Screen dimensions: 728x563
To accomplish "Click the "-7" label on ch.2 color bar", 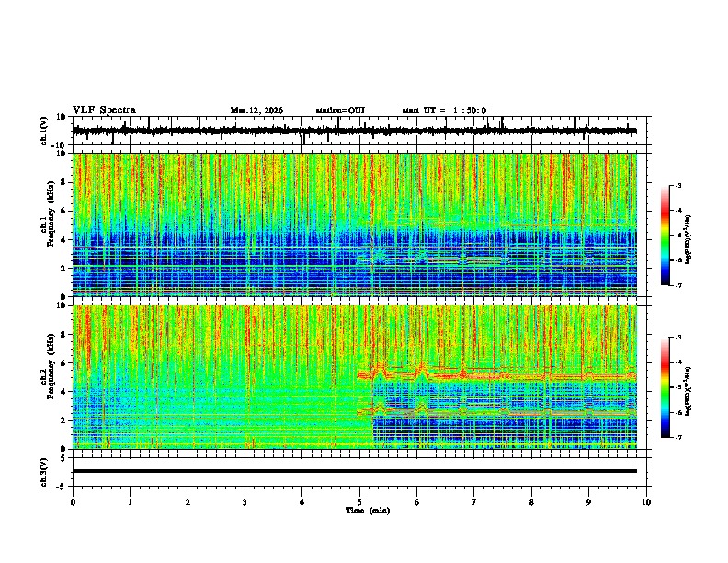I will click(678, 437).
